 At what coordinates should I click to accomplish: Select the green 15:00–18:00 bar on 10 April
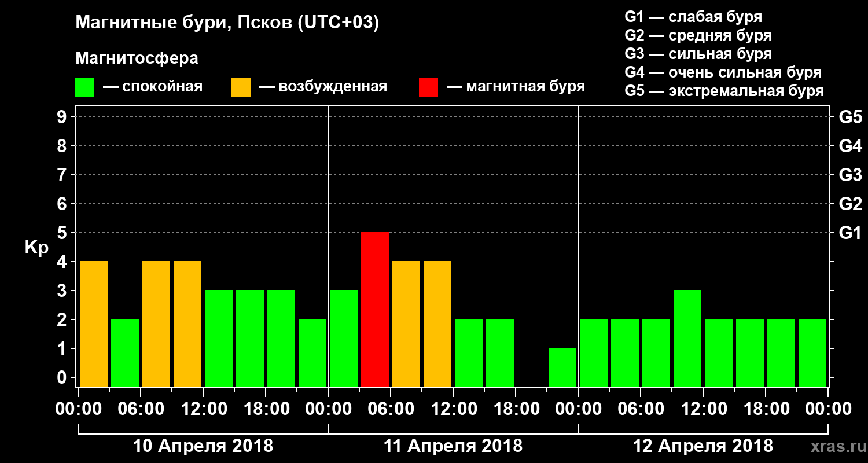click(x=250, y=338)
